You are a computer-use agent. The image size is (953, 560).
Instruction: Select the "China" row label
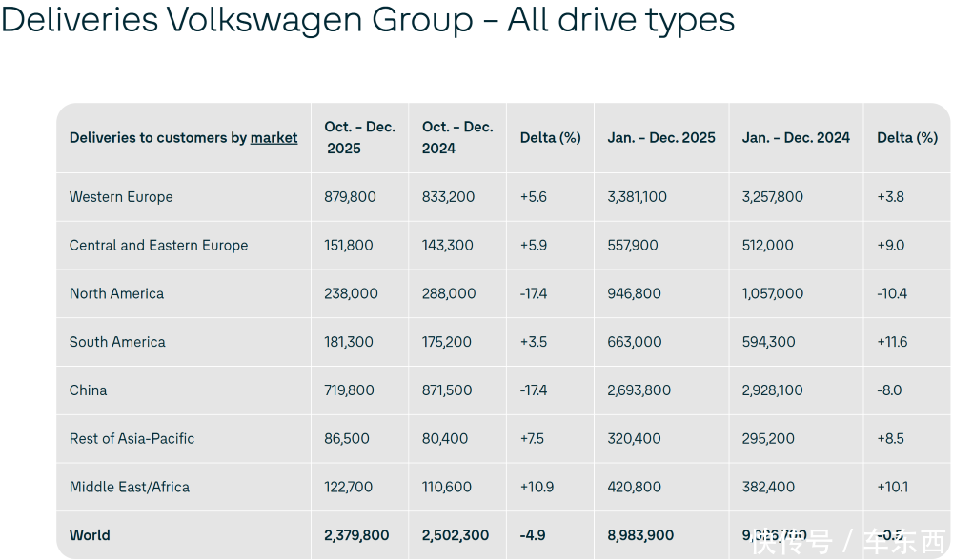[x=88, y=390]
